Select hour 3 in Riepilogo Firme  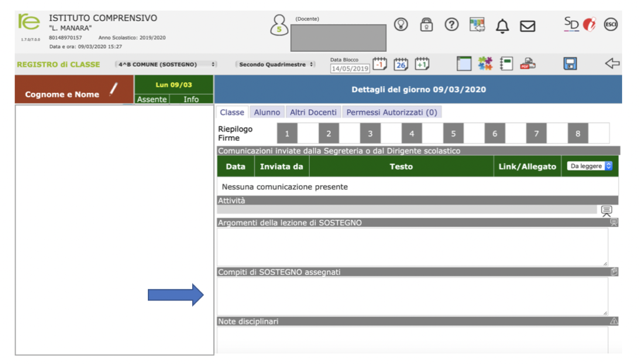pyautogui.click(x=370, y=133)
